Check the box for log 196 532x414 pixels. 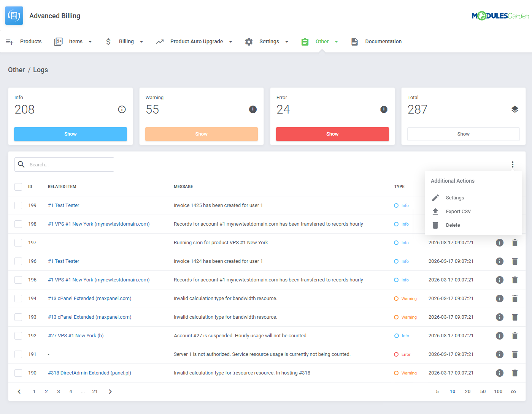point(18,261)
